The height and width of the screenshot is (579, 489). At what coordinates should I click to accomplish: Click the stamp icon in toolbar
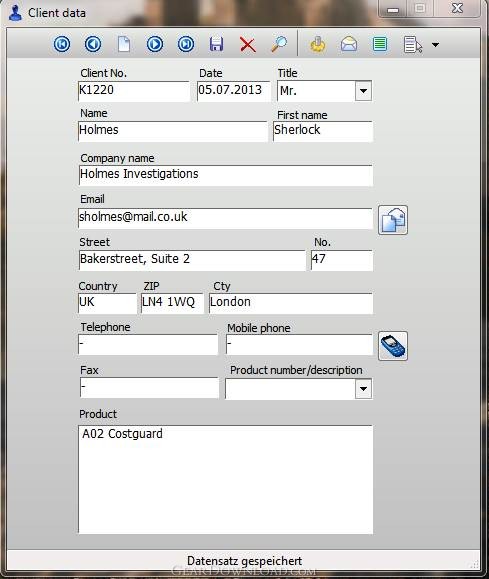tap(318, 44)
